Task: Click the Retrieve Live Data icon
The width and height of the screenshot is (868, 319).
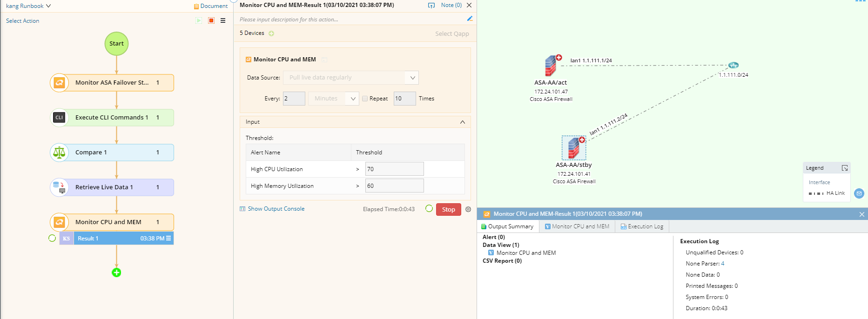Action: click(x=59, y=187)
